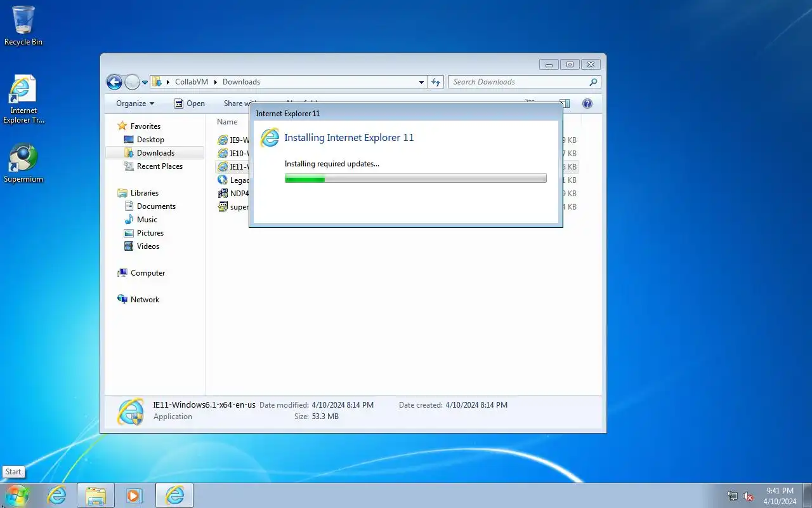Open Internet Explorer pinned on the taskbar
The height and width of the screenshot is (508, 812).
[x=57, y=495]
